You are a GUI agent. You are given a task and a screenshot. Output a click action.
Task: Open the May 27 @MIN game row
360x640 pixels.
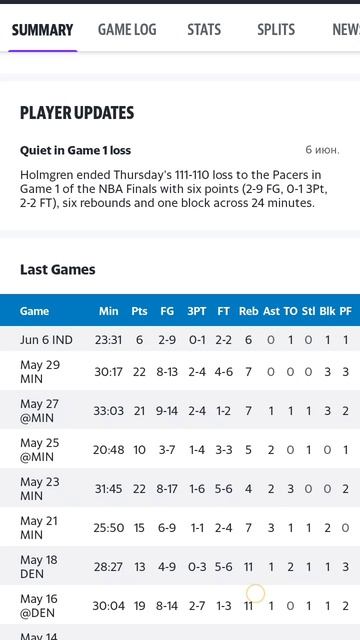pyautogui.click(x=180, y=411)
